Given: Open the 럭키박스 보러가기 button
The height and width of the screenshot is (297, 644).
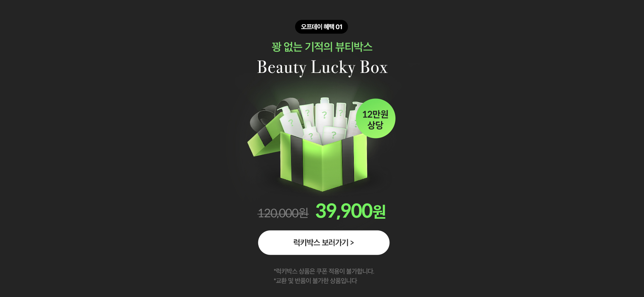Looking at the screenshot, I should pyautogui.click(x=324, y=243).
